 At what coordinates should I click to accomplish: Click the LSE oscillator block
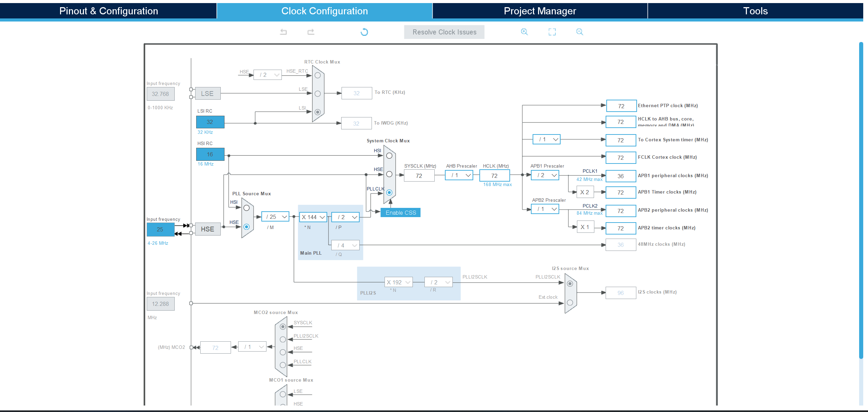tap(207, 93)
